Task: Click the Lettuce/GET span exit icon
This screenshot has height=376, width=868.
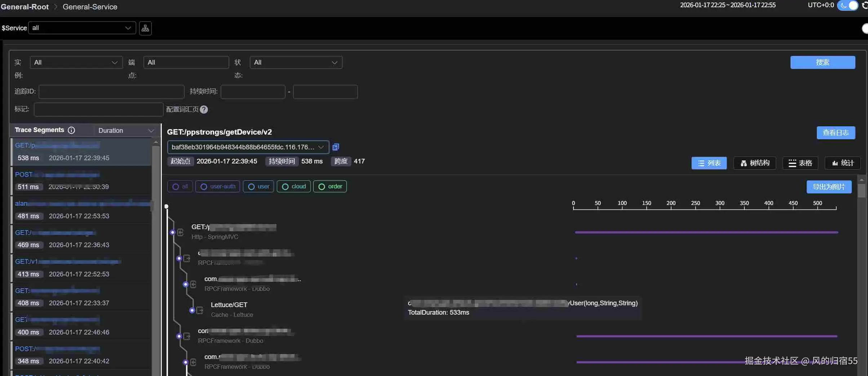Action: [x=200, y=310]
